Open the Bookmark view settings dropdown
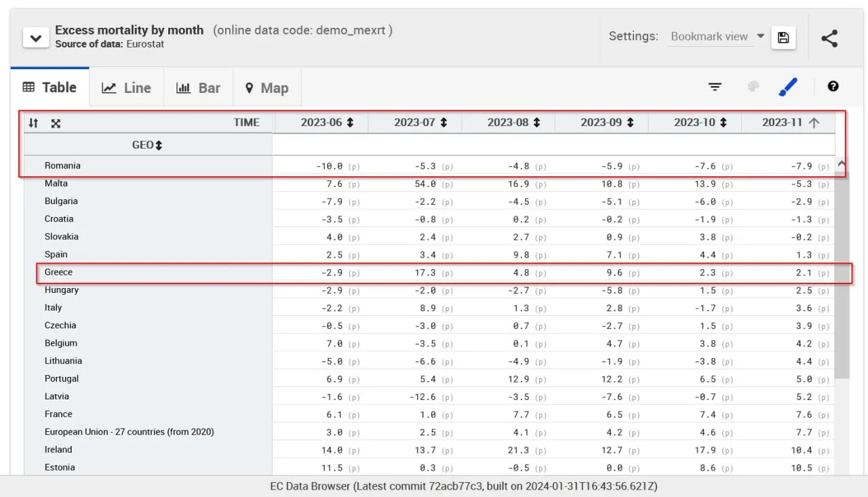The width and height of the screenshot is (868, 497). (x=717, y=37)
